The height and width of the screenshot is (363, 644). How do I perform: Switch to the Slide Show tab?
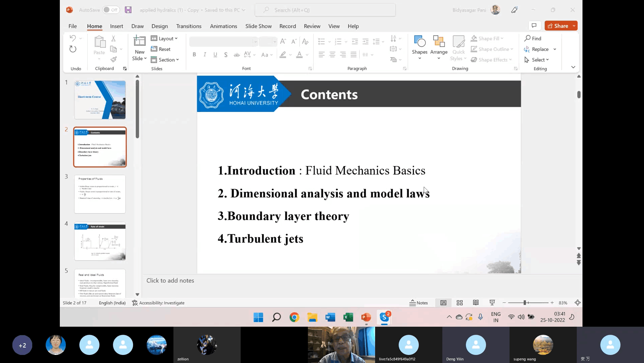[x=258, y=26]
